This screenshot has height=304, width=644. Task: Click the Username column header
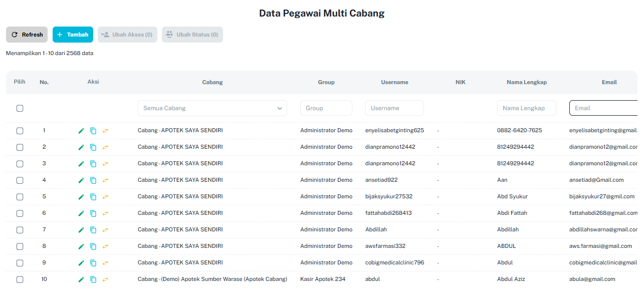(x=394, y=82)
